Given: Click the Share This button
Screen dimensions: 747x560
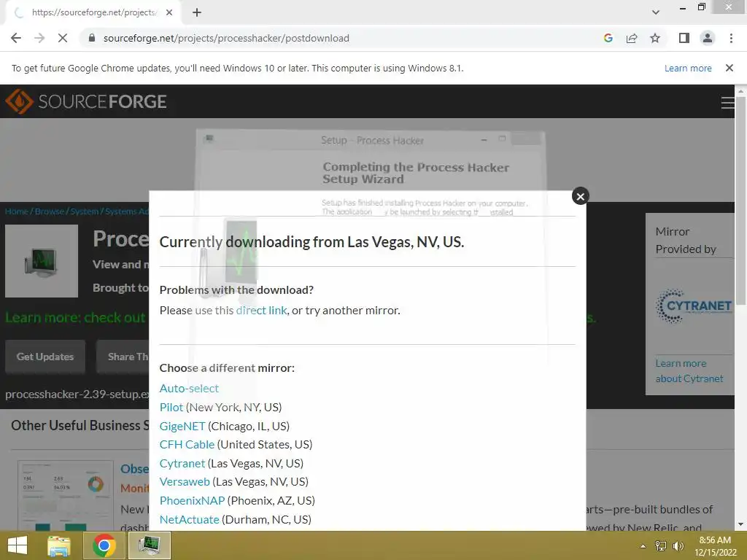Looking at the screenshot, I should pos(123,357).
